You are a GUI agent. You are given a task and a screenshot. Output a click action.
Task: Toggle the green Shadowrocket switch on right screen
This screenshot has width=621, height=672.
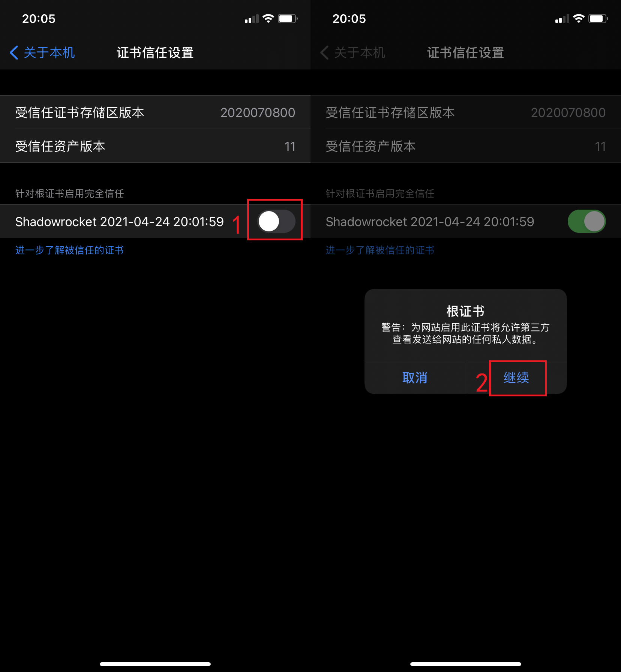(x=586, y=221)
